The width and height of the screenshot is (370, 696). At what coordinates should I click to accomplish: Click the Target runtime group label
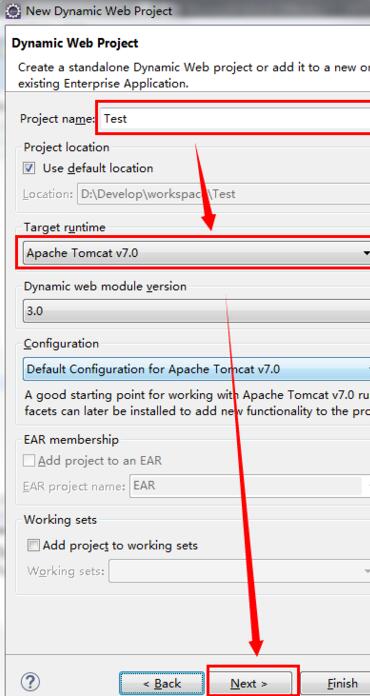click(x=65, y=227)
